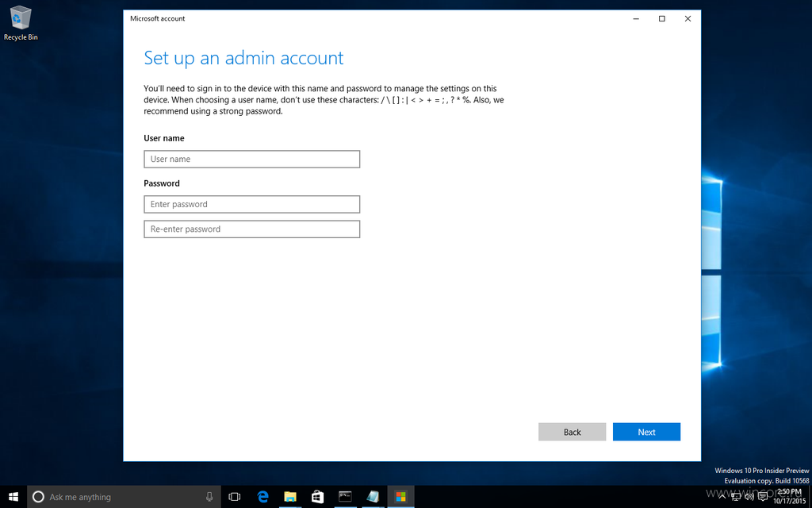Open the volume tray icon
The width and height of the screenshot is (812, 508).
click(x=749, y=497)
